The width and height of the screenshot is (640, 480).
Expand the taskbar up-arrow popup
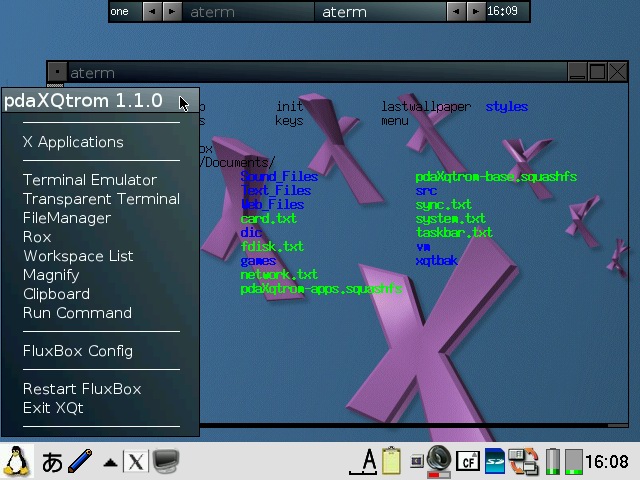(110, 462)
